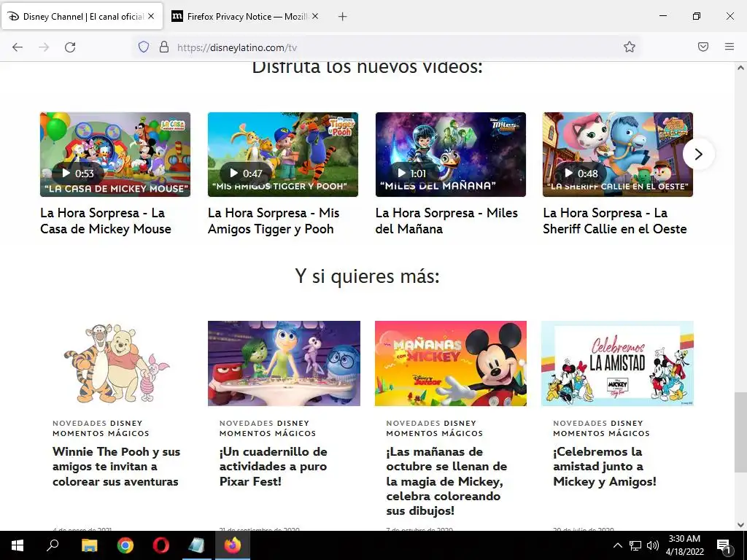Launch Opera browser from the taskbar
Screen dimensions: 747x560
pos(161,545)
